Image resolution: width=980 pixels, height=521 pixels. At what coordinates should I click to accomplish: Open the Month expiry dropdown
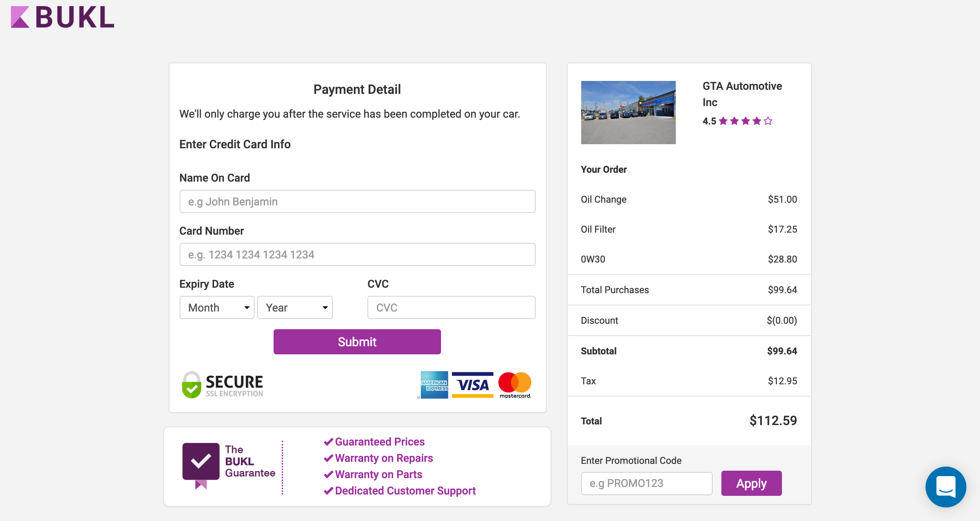[217, 308]
